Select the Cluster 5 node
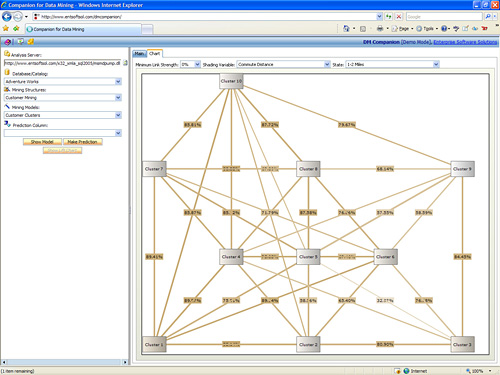The width and height of the screenshot is (500, 375). pyautogui.click(x=308, y=257)
